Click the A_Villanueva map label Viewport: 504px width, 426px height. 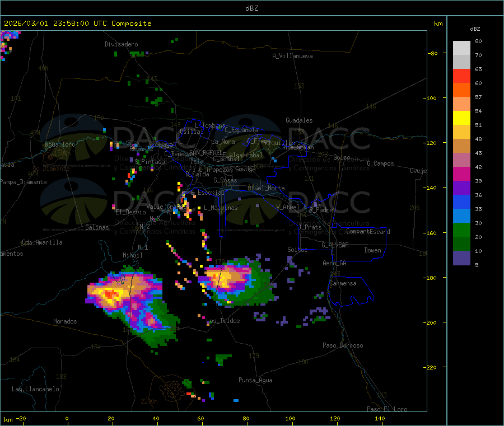coord(292,56)
